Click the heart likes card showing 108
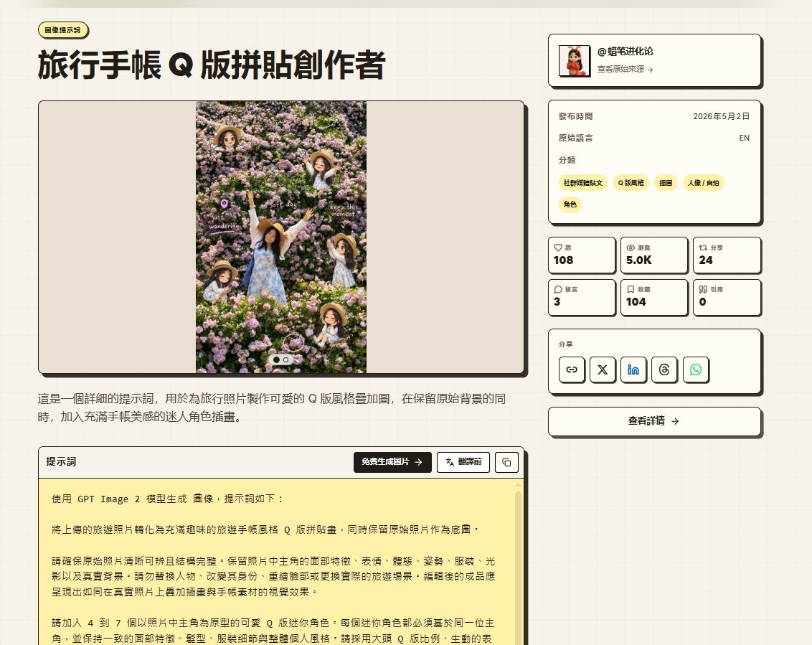The height and width of the screenshot is (645, 812). tap(582, 255)
